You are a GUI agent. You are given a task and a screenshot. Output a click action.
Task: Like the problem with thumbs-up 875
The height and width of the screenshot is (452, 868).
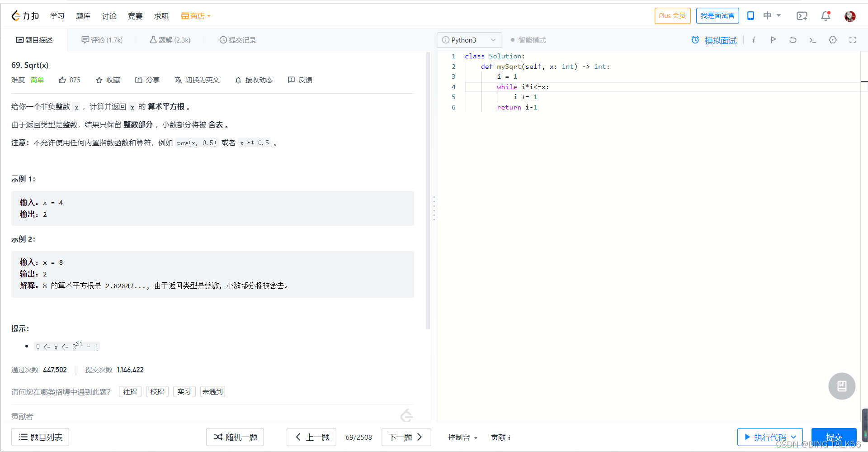point(70,80)
